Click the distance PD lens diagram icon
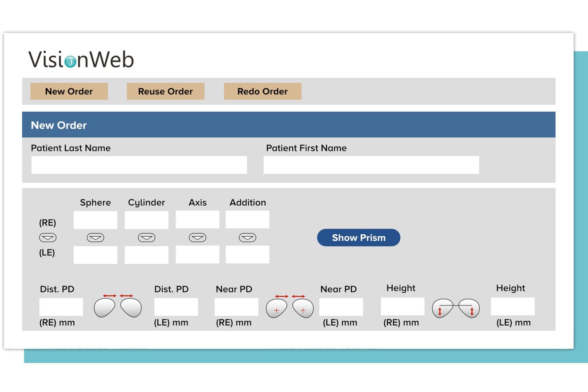This screenshot has height=392, width=588. pos(118,305)
